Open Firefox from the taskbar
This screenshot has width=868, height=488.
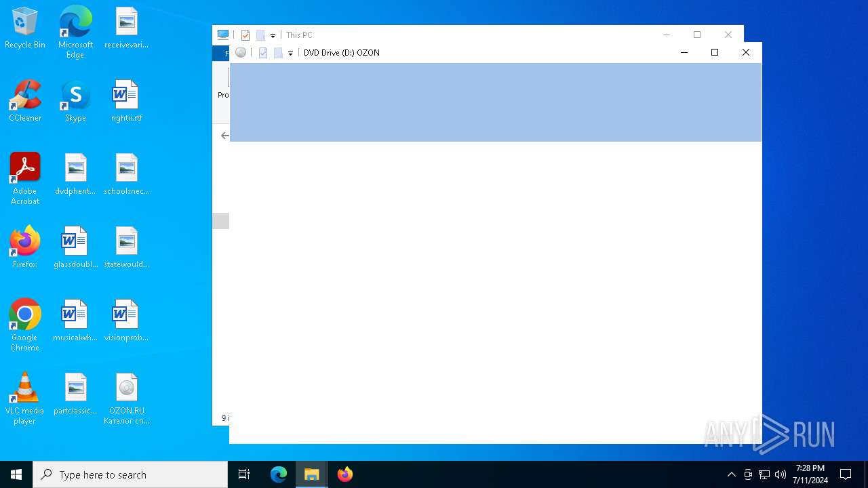[345, 474]
